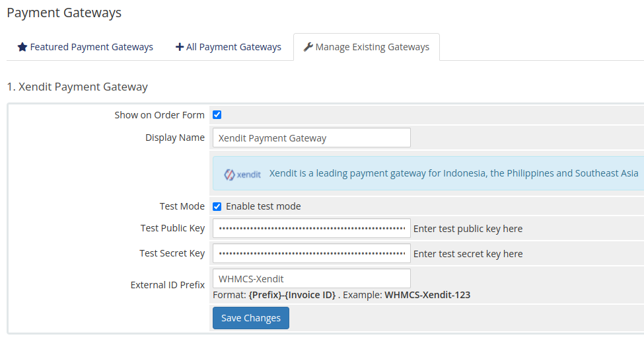Click the 'External ID Prefix' label
This screenshot has width=644, height=359.
point(168,285)
